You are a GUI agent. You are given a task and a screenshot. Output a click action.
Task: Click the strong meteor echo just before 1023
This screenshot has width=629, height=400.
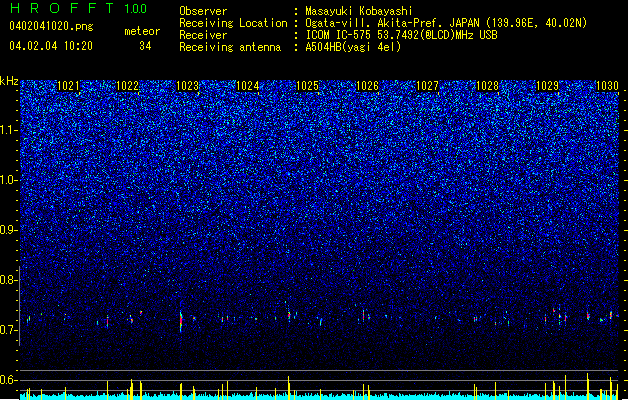coord(181,321)
